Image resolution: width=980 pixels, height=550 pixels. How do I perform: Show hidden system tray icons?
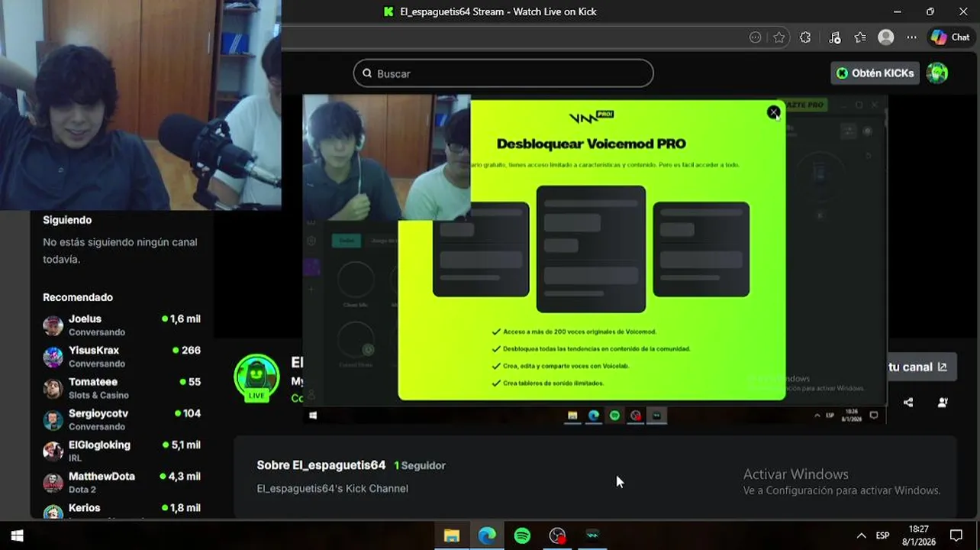pyautogui.click(x=861, y=535)
